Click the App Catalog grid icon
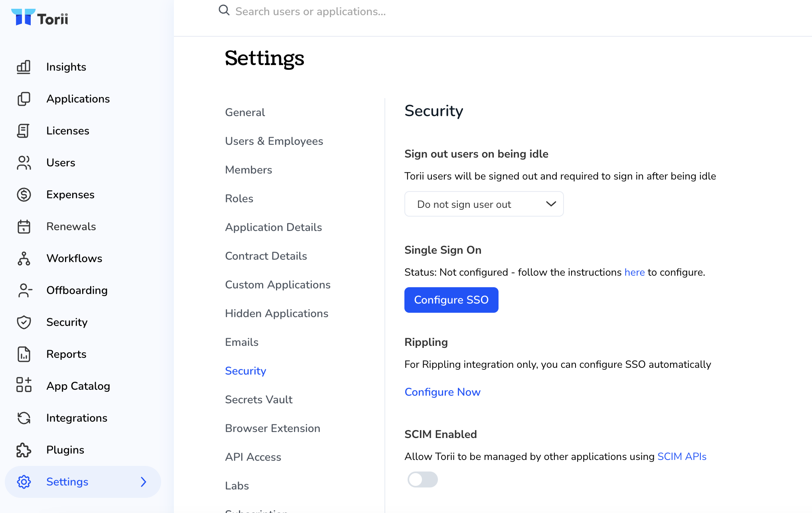This screenshot has width=812, height=513. 24,385
